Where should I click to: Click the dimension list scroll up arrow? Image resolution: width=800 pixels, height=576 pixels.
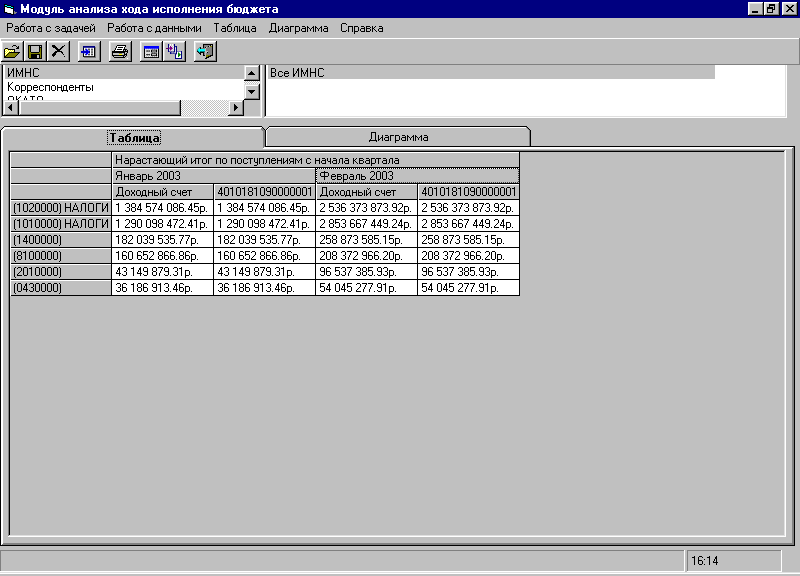point(252,73)
